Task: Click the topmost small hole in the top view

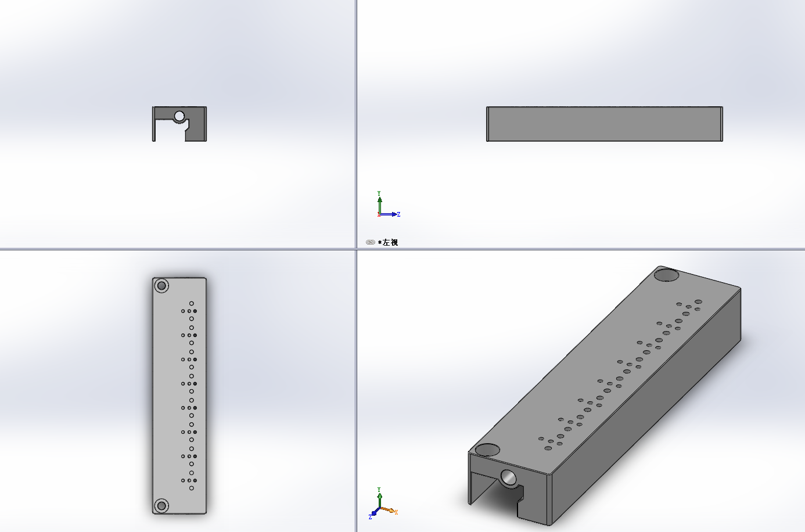Action: tap(192, 303)
